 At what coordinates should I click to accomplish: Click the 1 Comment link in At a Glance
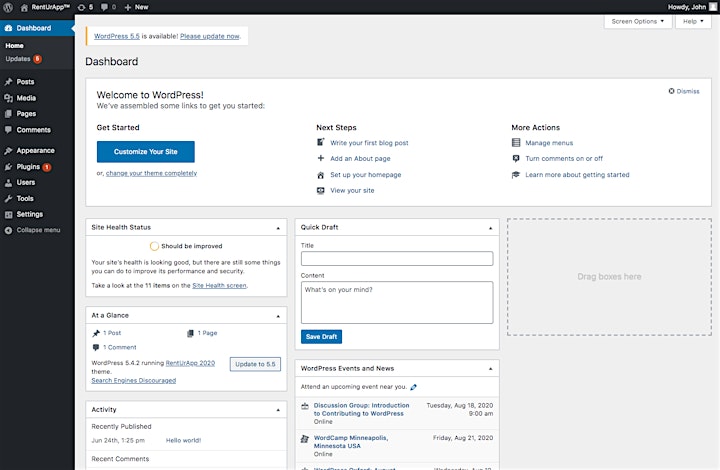tap(119, 347)
